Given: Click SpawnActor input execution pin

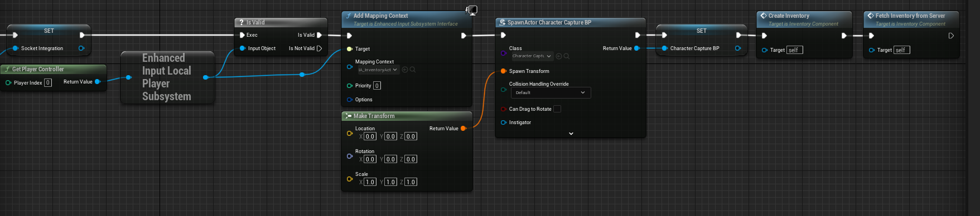Looking at the screenshot, I should click(x=503, y=35).
